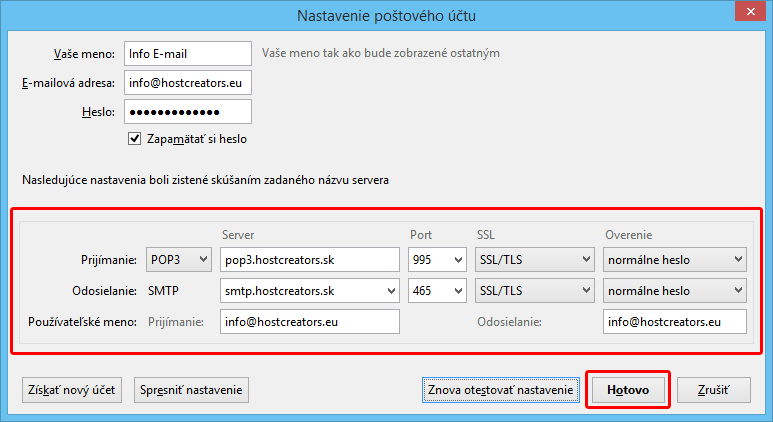Click the 'Server' column header
Viewport: 773px width, 422px height.
(x=238, y=235)
